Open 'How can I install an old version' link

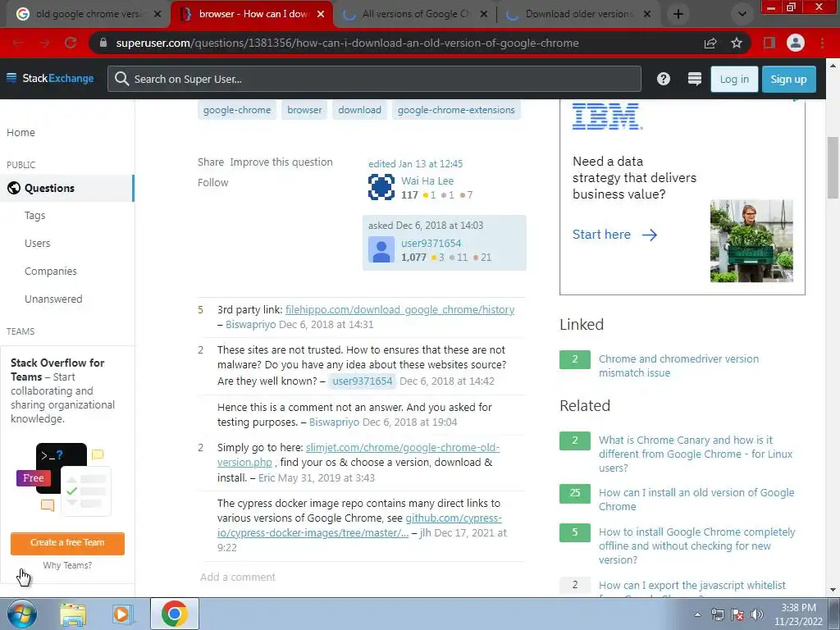pos(696,500)
